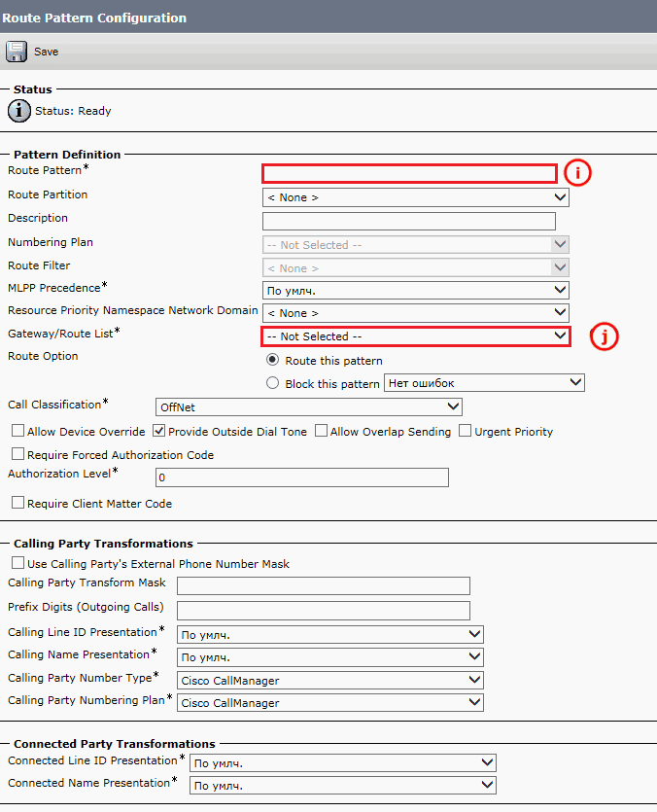Click the 'Pattern Definition' section heading
Viewport: 657px width, 812px height.
67,155
